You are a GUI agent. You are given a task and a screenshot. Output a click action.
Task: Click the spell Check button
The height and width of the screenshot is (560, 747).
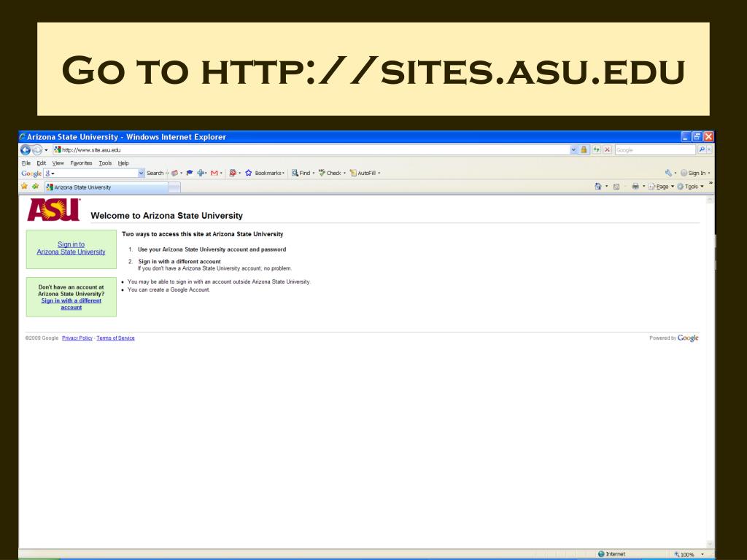pos(330,173)
